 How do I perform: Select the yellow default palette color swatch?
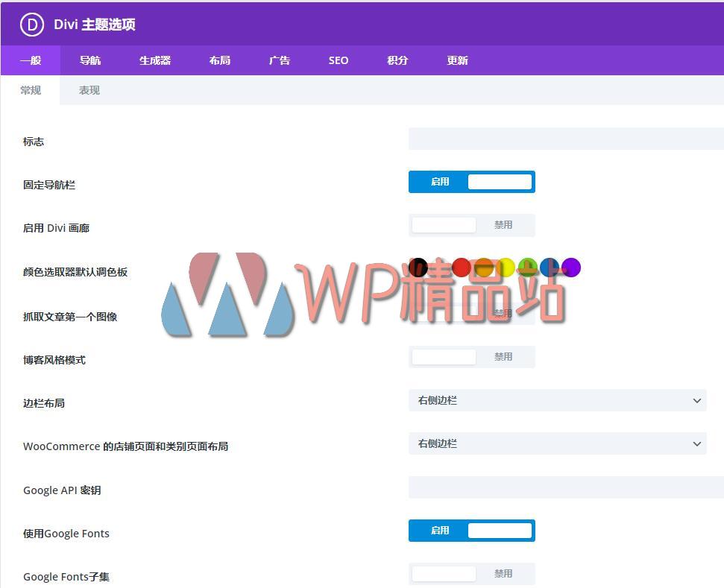(x=507, y=267)
